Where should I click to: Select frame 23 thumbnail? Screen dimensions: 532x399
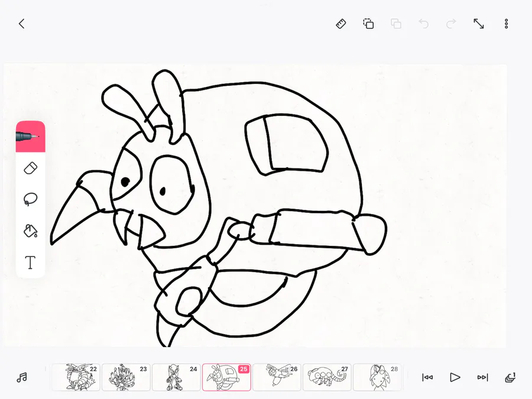pyautogui.click(x=126, y=377)
